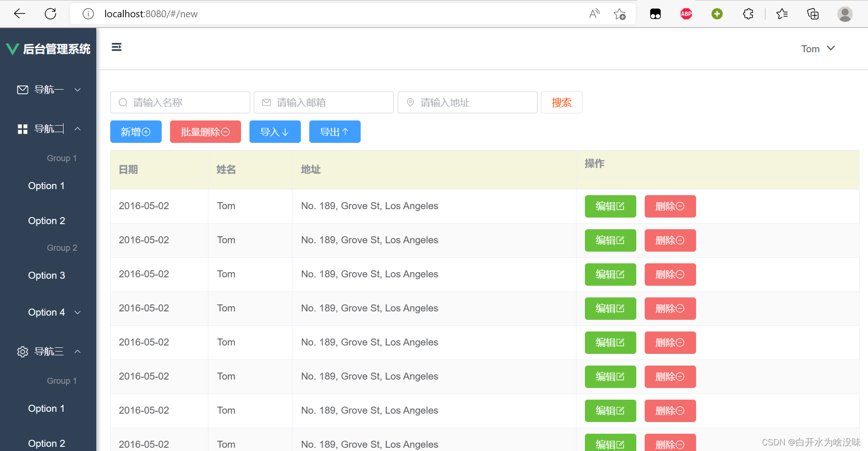Click the green V logo in sidebar
This screenshot has height=451, width=868.
point(13,48)
